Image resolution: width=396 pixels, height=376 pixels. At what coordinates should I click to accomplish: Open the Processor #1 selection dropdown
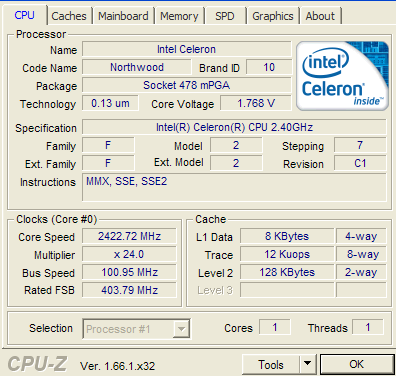pos(137,329)
